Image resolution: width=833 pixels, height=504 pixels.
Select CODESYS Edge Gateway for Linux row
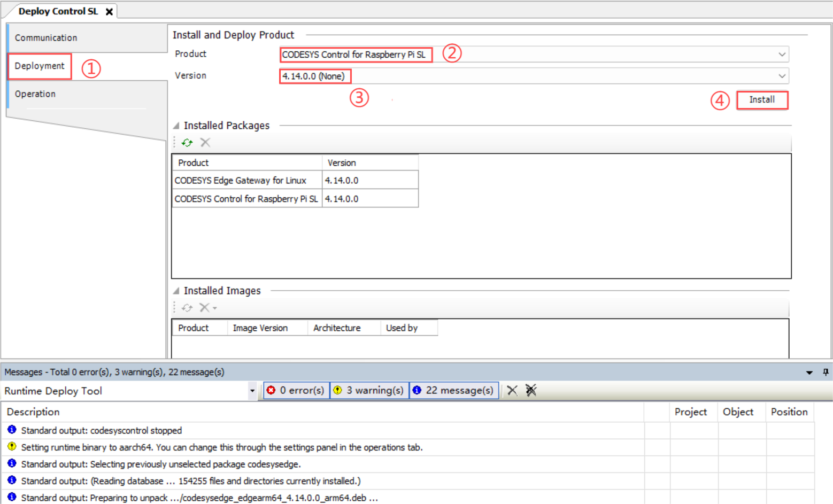tap(247, 181)
